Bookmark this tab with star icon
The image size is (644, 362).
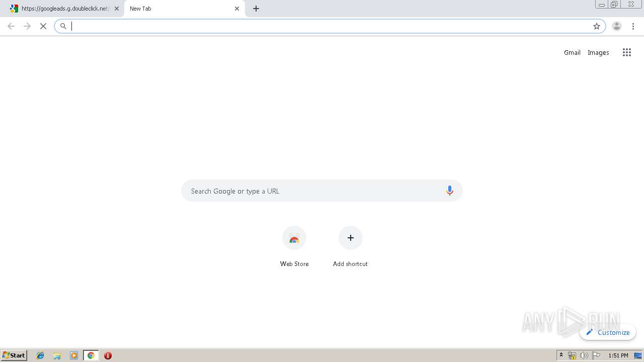point(597,26)
